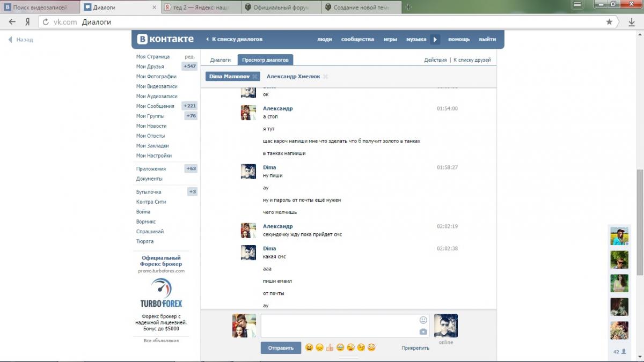Open the Бутылочка app link

tap(149, 192)
